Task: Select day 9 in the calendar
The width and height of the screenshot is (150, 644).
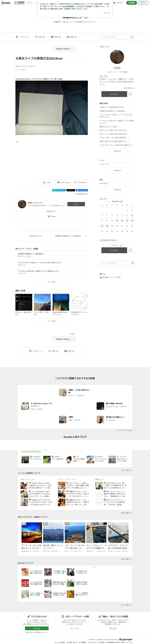Action: [x=132, y=215]
